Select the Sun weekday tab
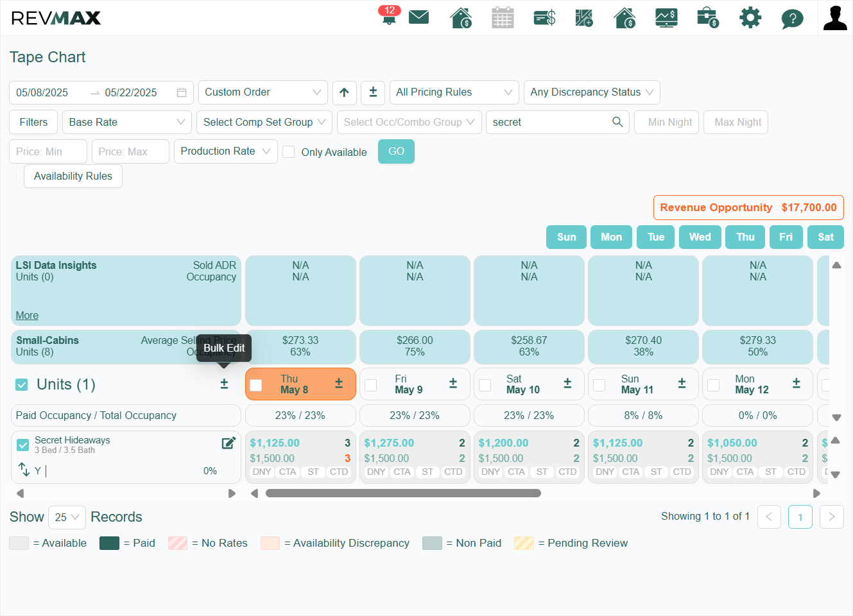Viewport: 853px width, 616px height. point(566,237)
